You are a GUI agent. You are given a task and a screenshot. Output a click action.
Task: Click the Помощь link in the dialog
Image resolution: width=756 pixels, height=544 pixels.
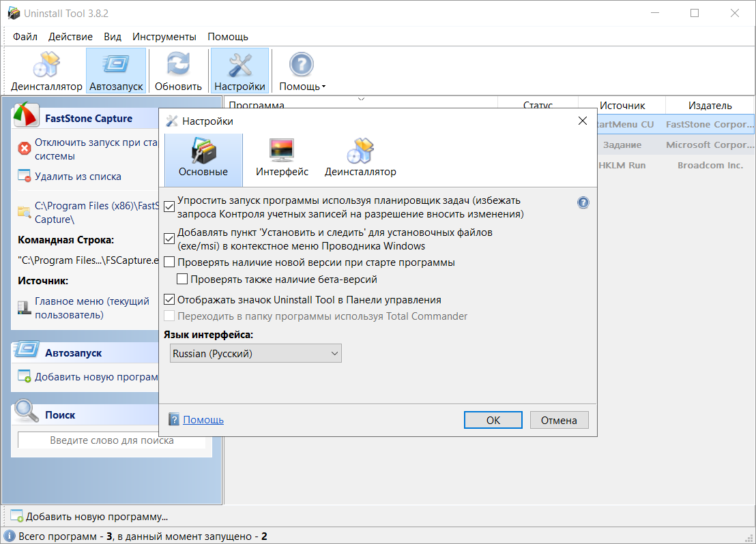pos(203,420)
